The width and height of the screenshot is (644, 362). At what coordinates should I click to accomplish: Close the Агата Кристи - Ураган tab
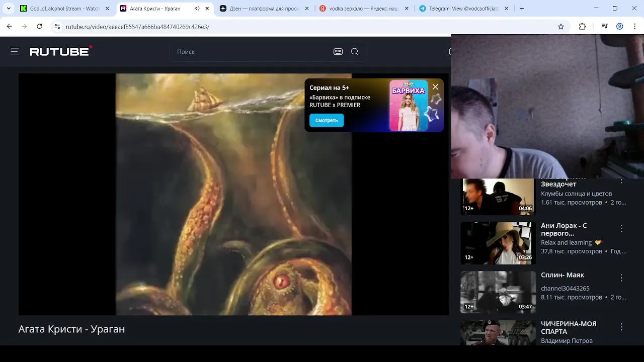point(207,9)
